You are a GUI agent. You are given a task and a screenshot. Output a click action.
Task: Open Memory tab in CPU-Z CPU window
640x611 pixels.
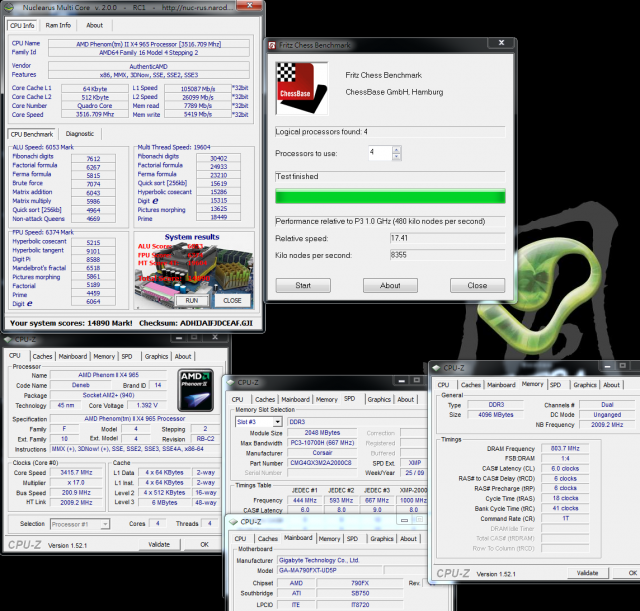104,356
